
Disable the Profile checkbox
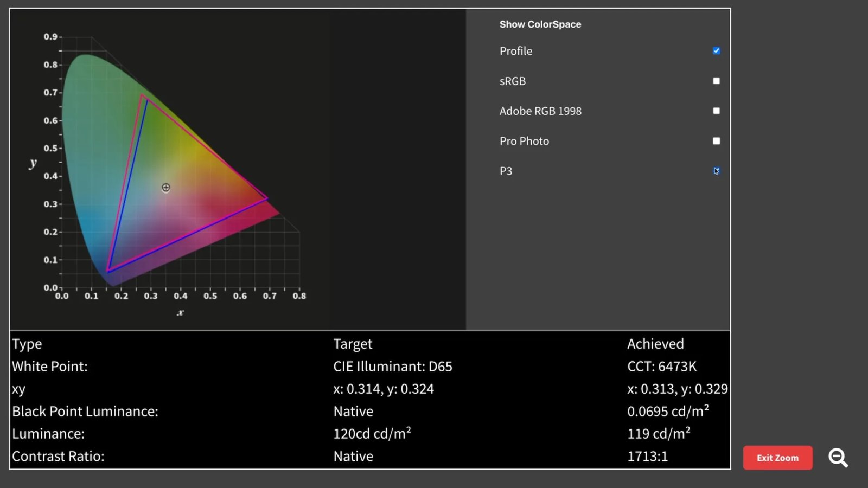pos(716,50)
